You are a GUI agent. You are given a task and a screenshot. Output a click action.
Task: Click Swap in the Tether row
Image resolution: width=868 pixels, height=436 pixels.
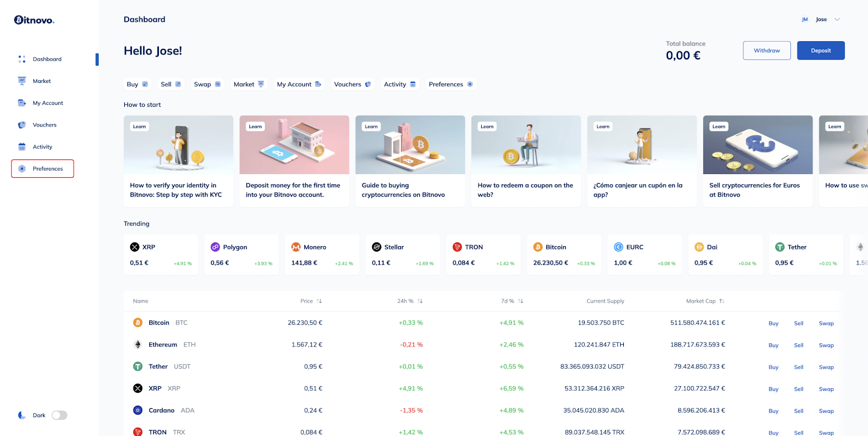click(x=826, y=367)
